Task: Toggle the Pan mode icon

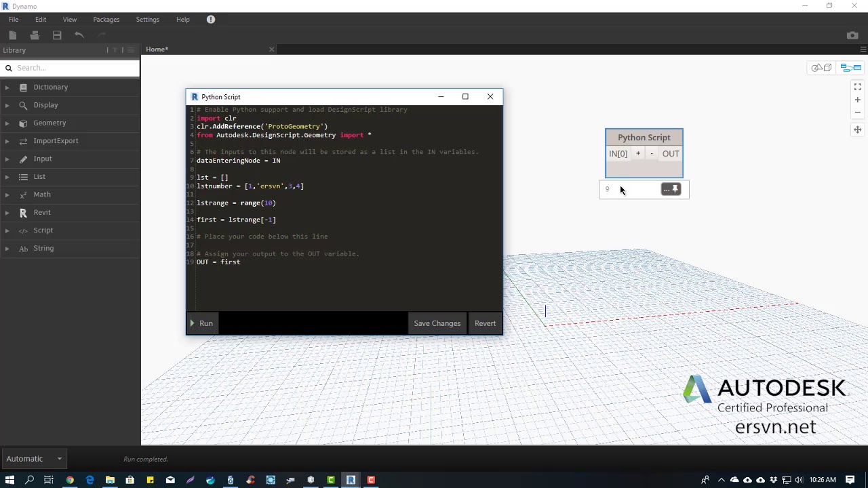Action: tap(858, 129)
